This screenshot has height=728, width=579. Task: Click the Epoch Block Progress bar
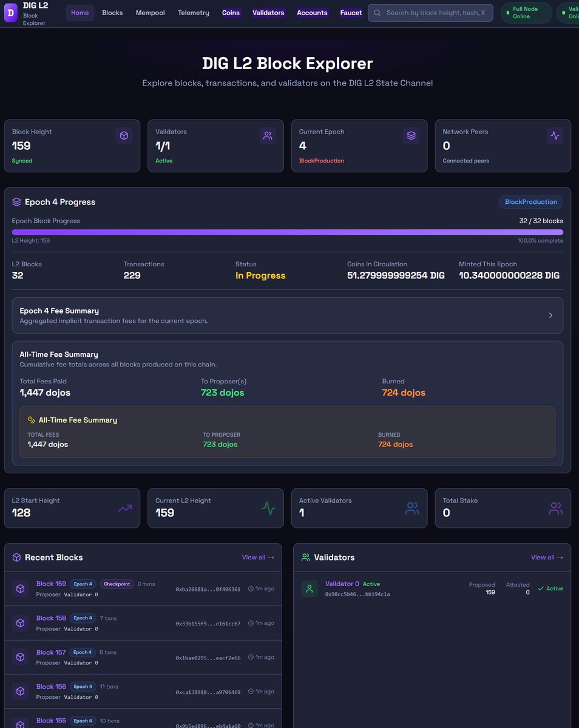click(288, 232)
